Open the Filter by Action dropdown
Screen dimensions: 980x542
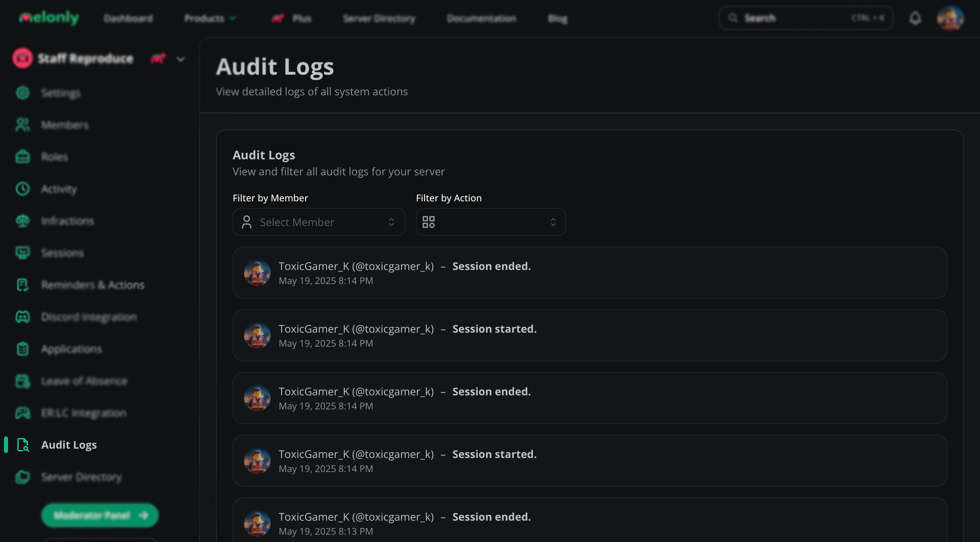pyautogui.click(x=490, y=222)
